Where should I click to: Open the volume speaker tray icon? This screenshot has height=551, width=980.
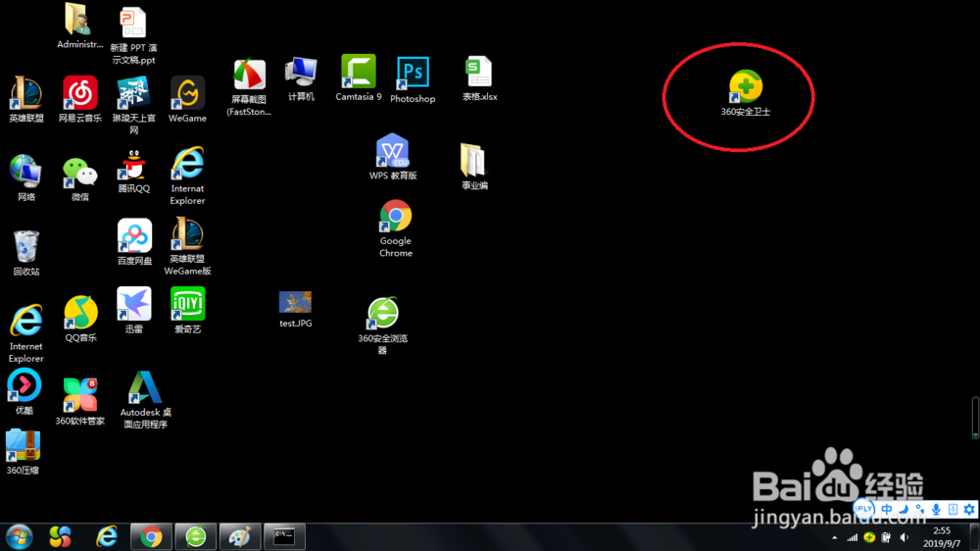click(904, 537)
